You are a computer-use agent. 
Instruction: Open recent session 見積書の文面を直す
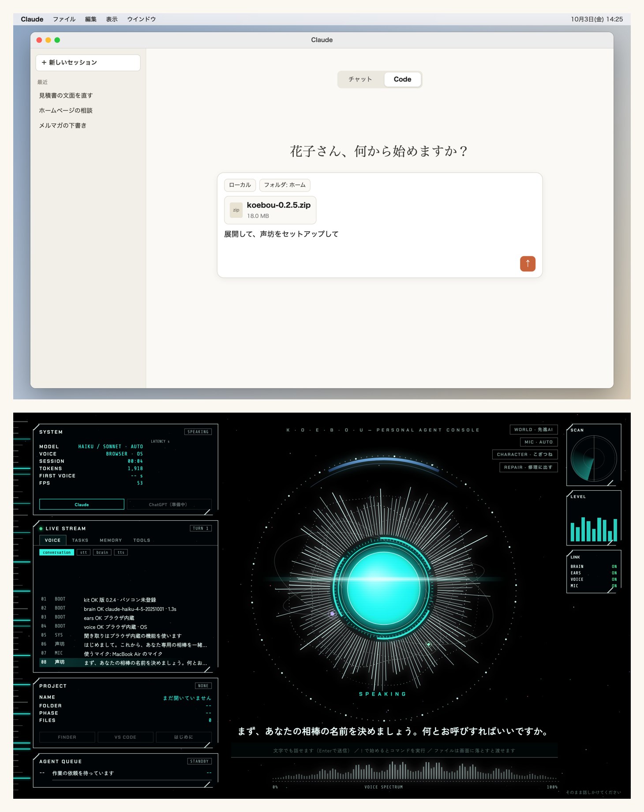[x=66, y=95]
